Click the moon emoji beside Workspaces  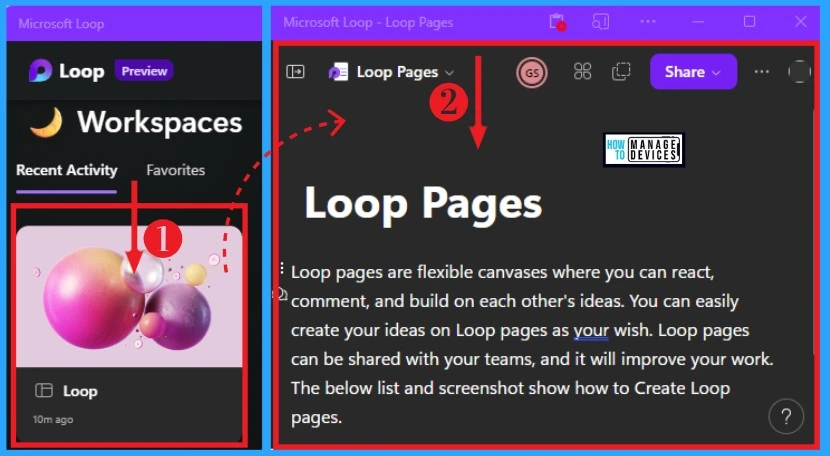(47, 122)
